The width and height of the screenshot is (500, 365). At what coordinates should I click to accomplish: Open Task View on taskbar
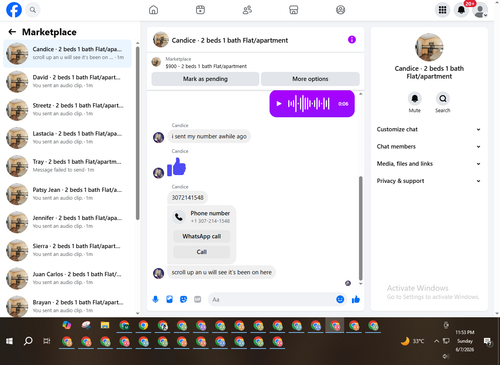point(47,341)
